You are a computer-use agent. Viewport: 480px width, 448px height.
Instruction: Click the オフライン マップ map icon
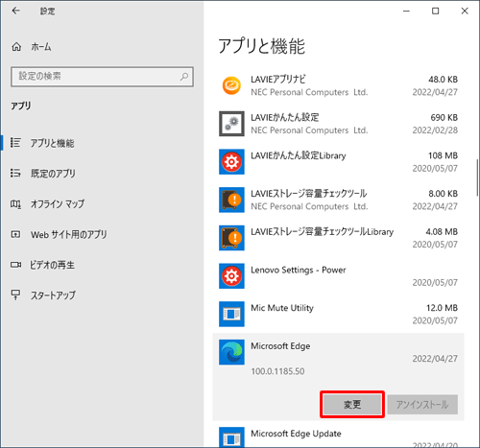pyautogui.click(x=15, y=203)
